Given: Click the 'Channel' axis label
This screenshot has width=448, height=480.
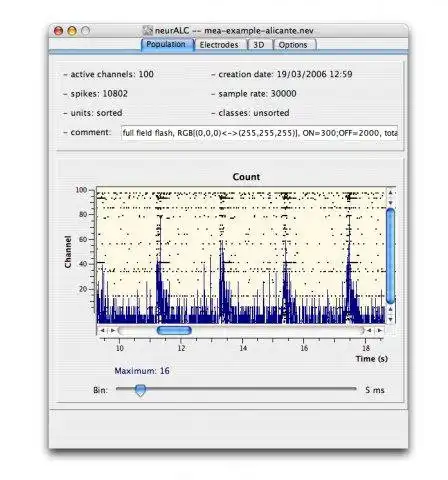Looking at the screenshot, I should 68,252.
